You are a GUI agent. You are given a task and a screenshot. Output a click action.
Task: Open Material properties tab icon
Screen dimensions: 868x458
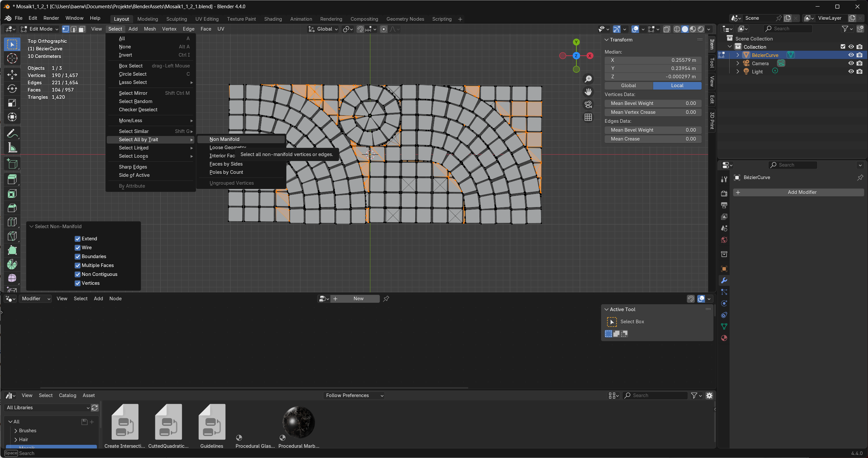pyautogui.click(x=724, y=338)
